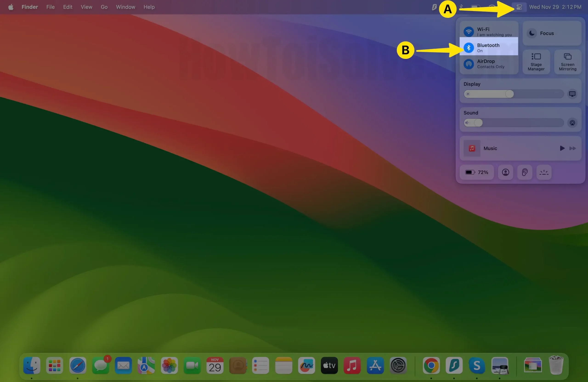588x382 pixels.
Task: Skip forward in the Music widget
Action: pos(572,148)
